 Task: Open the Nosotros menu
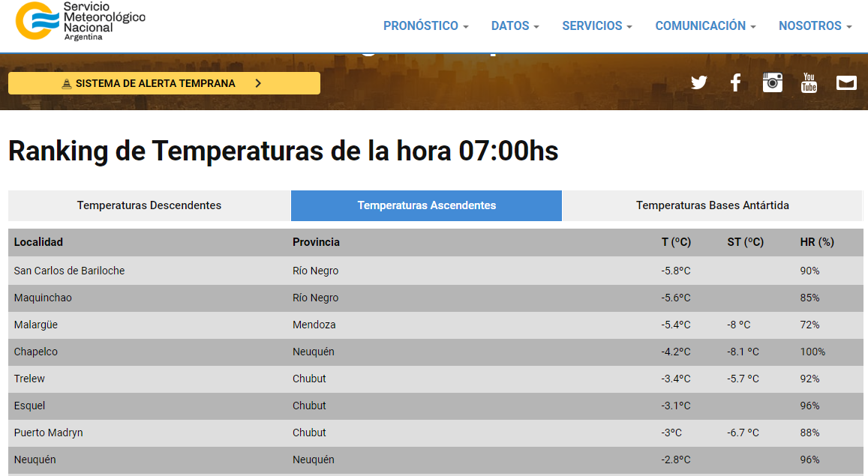(815, 26)
